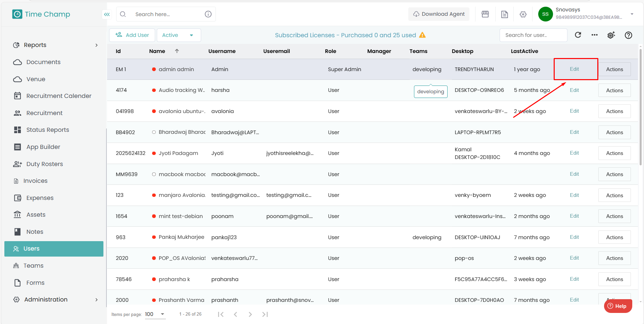Collapse the sidebar with double-chevron icon

pyautogui.click(x=107, y=14)
